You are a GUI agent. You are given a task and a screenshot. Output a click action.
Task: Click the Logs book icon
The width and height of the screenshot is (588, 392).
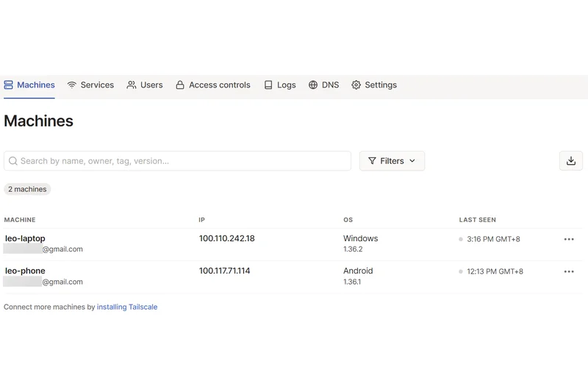(268, 85)
